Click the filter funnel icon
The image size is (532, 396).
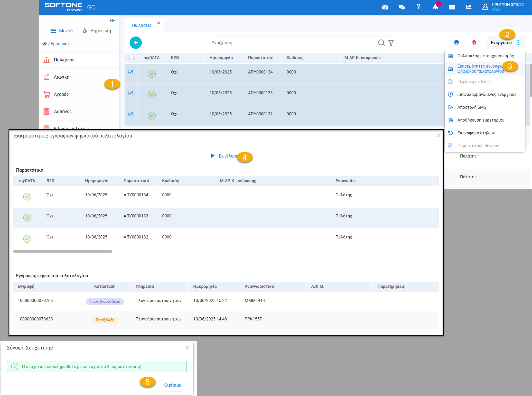point(391,43)
